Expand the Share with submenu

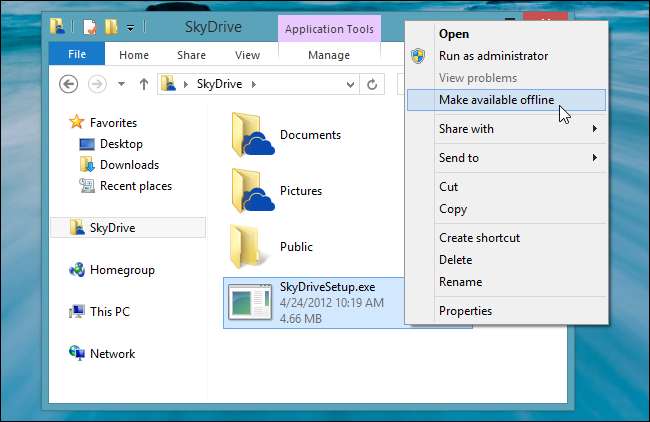pyautogui.click(x=506, y=129)
